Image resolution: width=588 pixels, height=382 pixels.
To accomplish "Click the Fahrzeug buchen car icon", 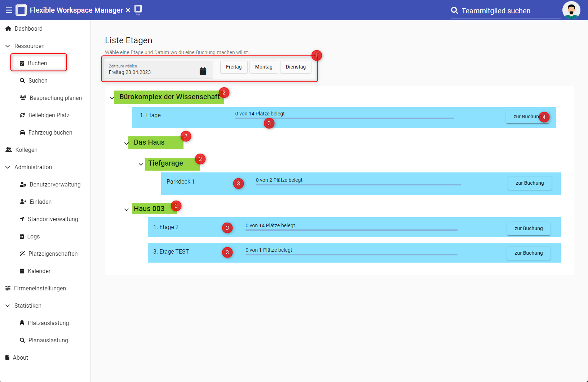I will click(x=22, y=132).
